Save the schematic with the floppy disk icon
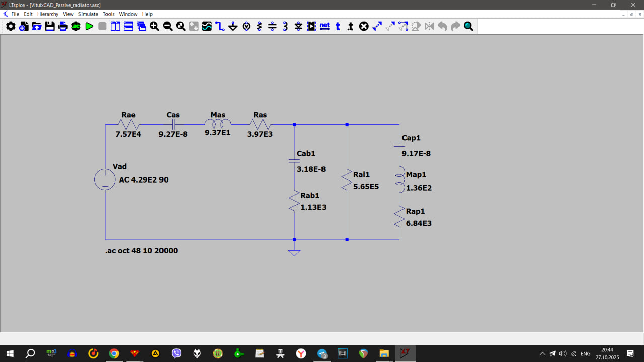Screen dimensions: 644x362 [50, 26]
